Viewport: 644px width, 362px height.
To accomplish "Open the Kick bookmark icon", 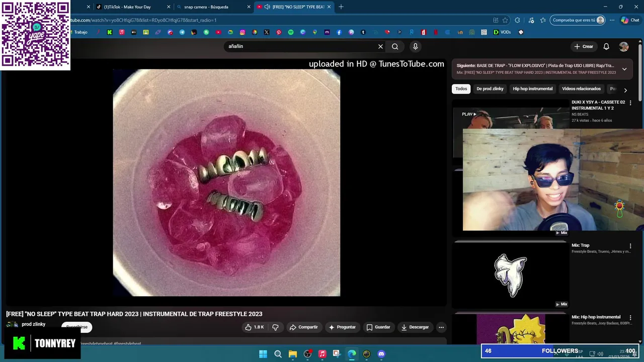I will pos(110,32).
